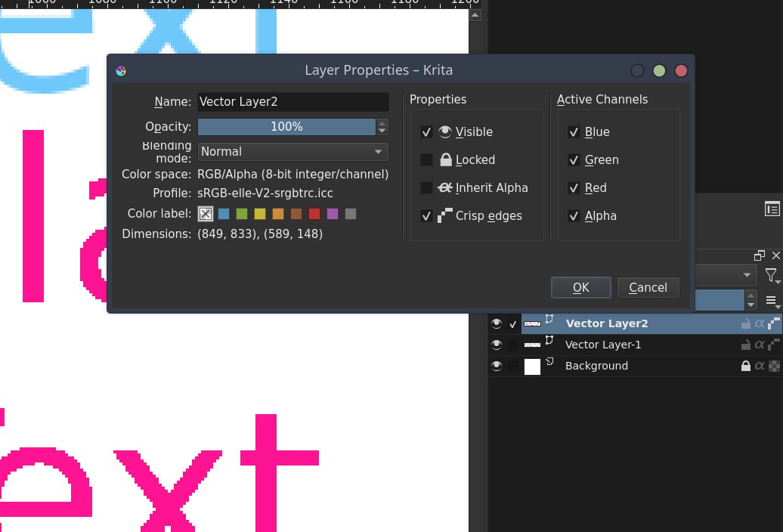Open the layers options hamburger menu
Screen dimensions: 783x532
[x=772, y=301]
